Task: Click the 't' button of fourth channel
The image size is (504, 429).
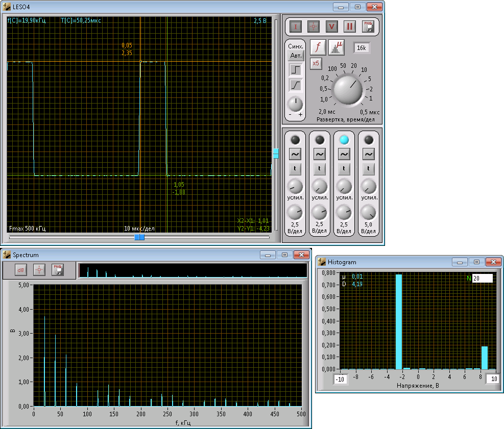Action: pos(368,169)
